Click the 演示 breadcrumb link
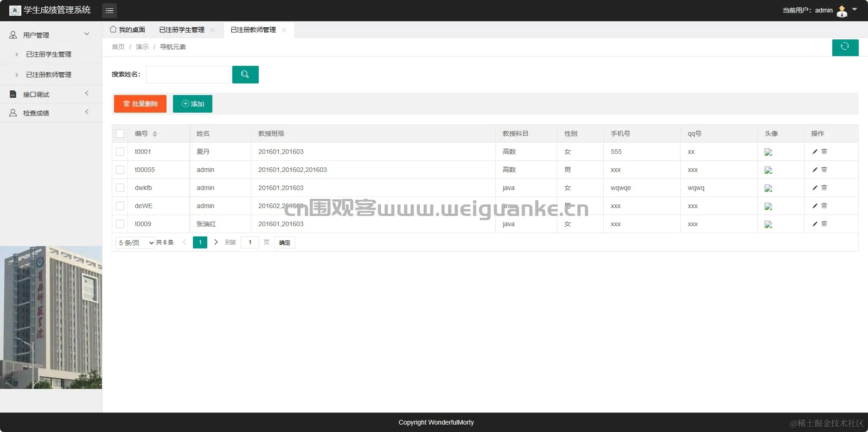The image size is (868, 432). point(142,47)
